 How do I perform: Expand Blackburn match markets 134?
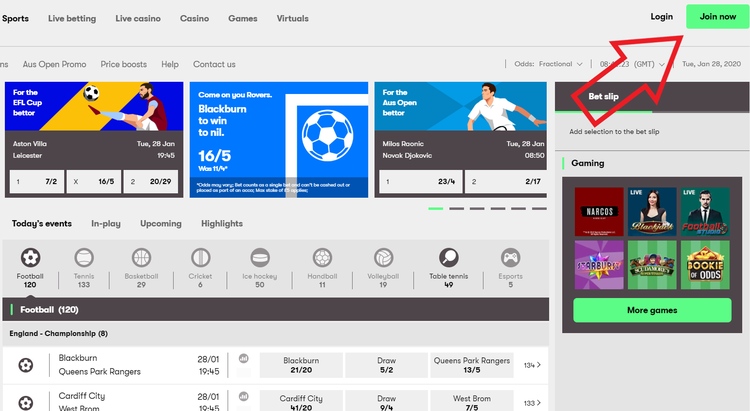click(532, 365)
